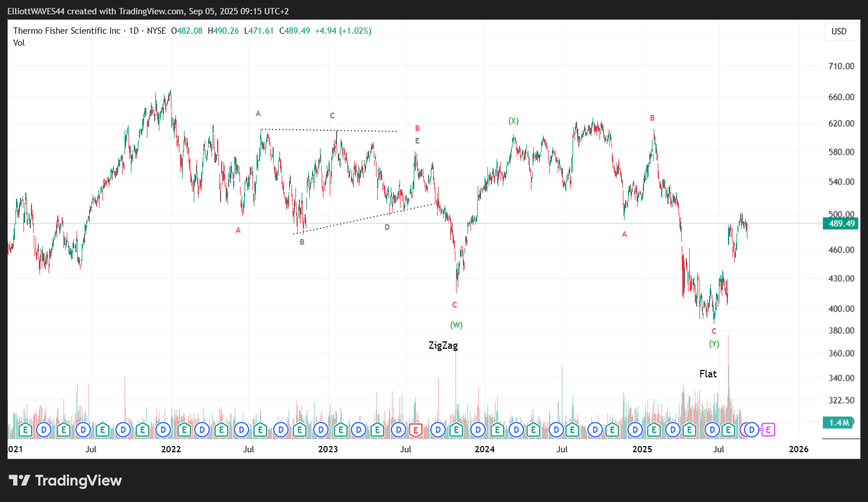Click the dividend D marker above 2024 label
The image size is (868, 502).
point(478,430)
